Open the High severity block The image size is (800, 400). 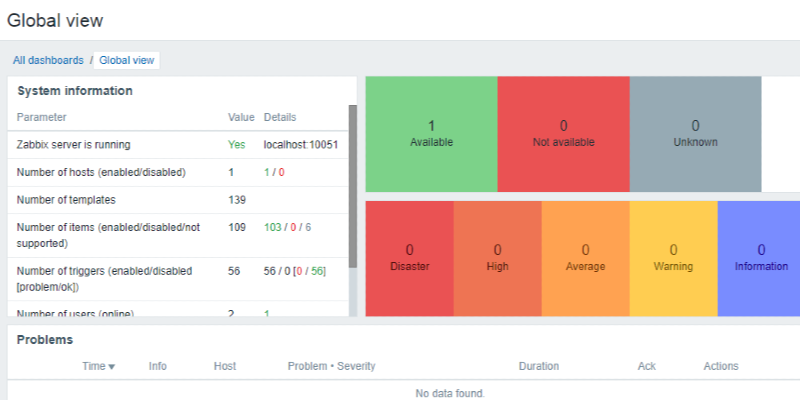click(497, 258)
